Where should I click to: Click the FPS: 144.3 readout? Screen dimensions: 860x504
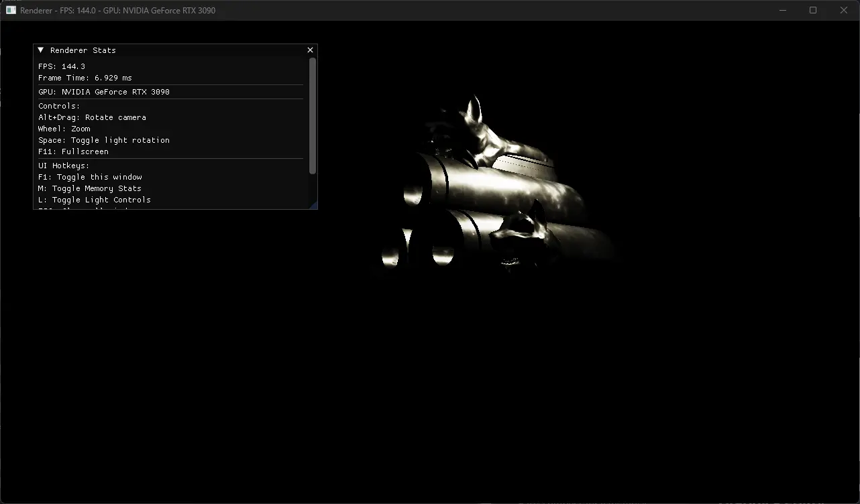coord(62,66)
